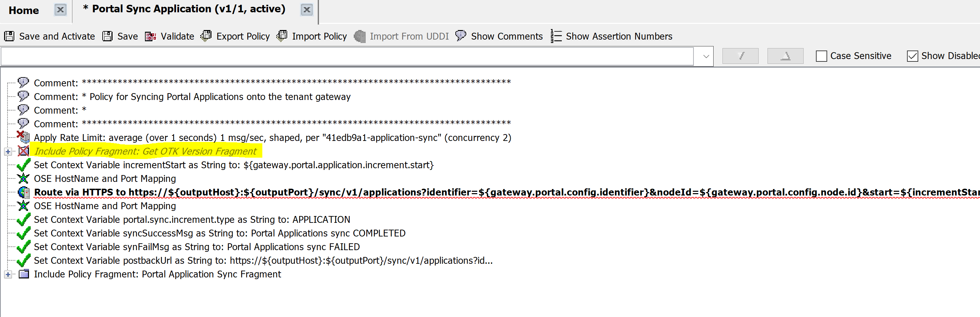Click the comment bubble icon beside Policy for Syncing
The image size is (980, 317).
[23, 96]
